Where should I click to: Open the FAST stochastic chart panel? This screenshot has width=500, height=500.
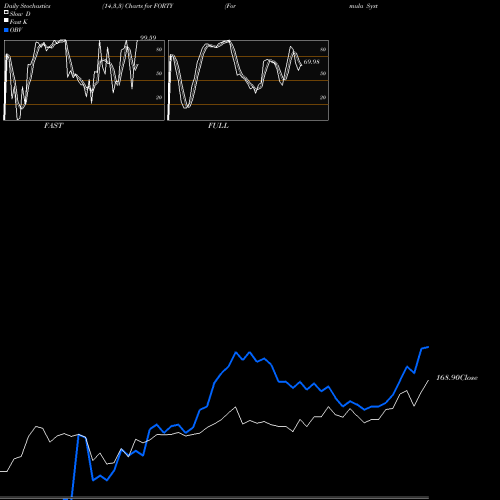coord(84,80)
